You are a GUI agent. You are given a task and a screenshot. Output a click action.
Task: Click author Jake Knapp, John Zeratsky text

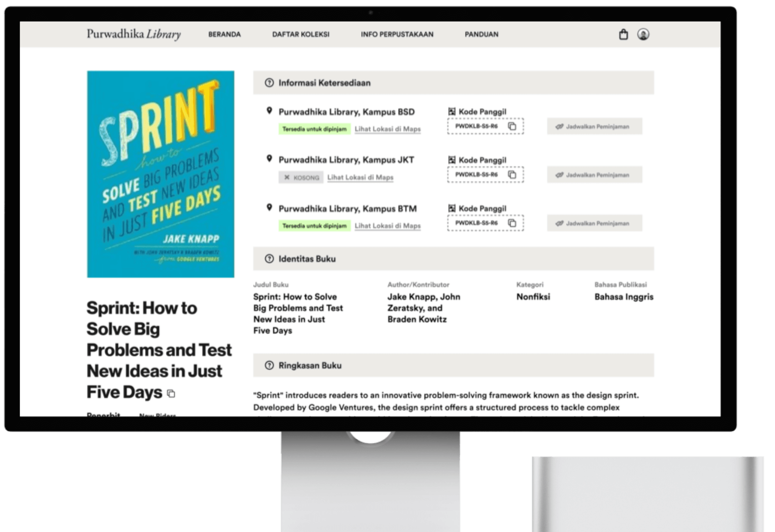tap(424, 308)
